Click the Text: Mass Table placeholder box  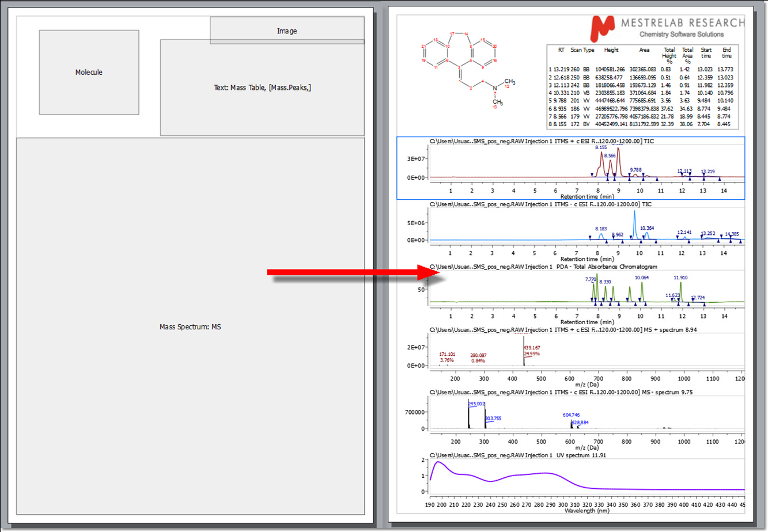click(262, 88)
